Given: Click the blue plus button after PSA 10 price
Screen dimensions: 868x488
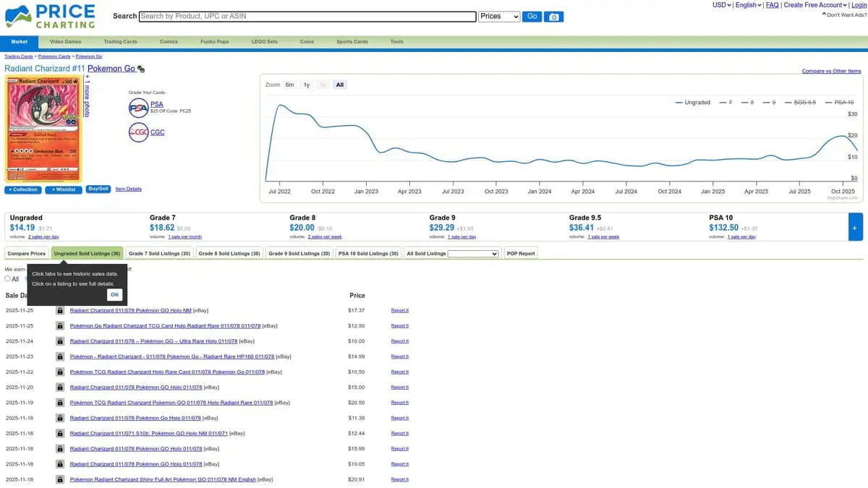Looking at the screenshot, I should (x=855, y=227).
